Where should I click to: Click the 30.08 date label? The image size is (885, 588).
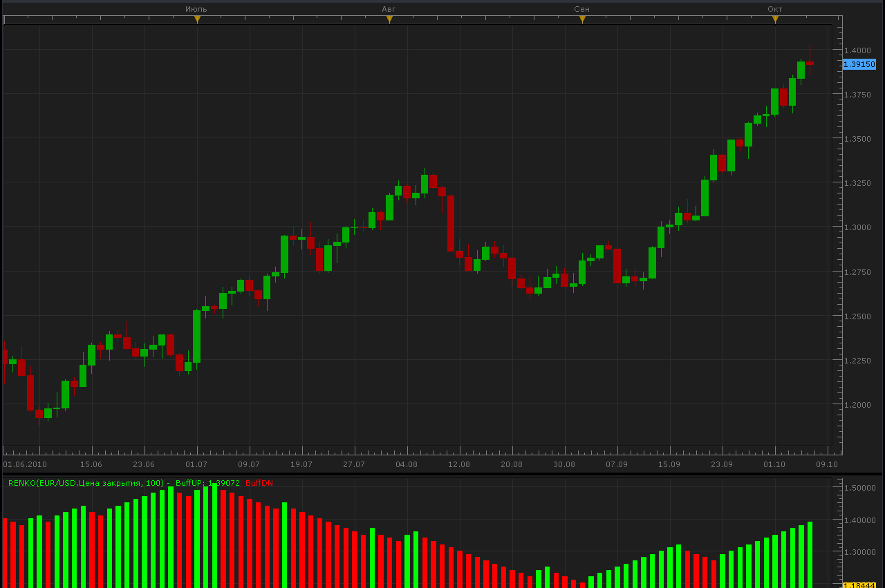tap(564, 464)
